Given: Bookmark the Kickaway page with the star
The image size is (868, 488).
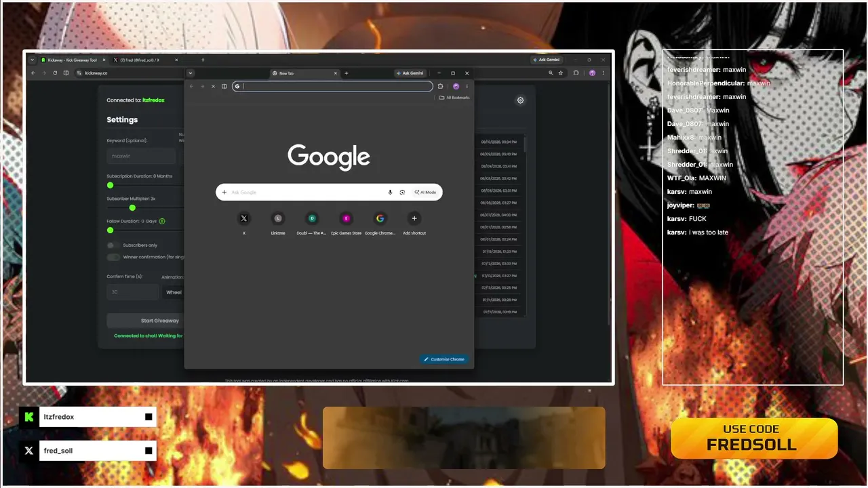Looking at the screenshot, I should point(561,73).
